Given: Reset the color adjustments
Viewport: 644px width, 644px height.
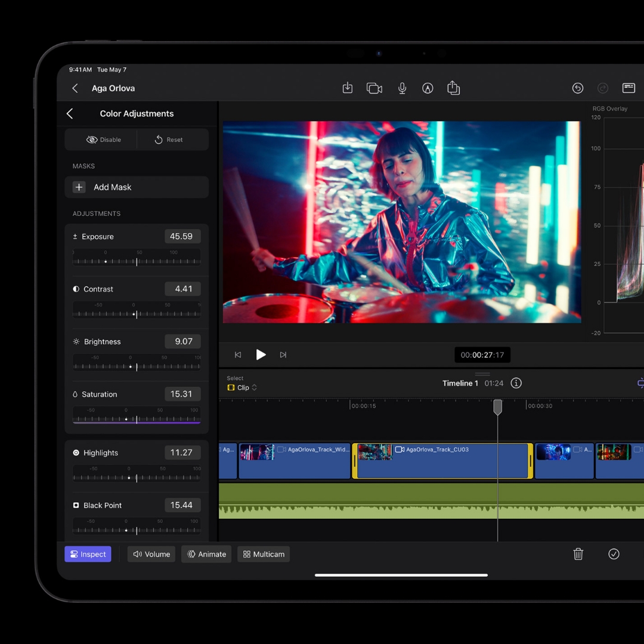Looking at the screenshot, I should (169, 140).
